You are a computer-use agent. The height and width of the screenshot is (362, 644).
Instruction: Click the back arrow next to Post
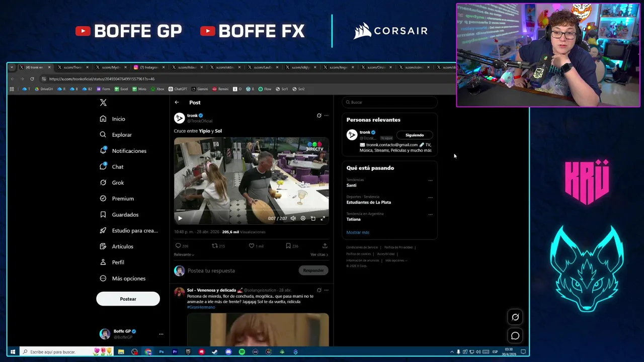point(177,103)
